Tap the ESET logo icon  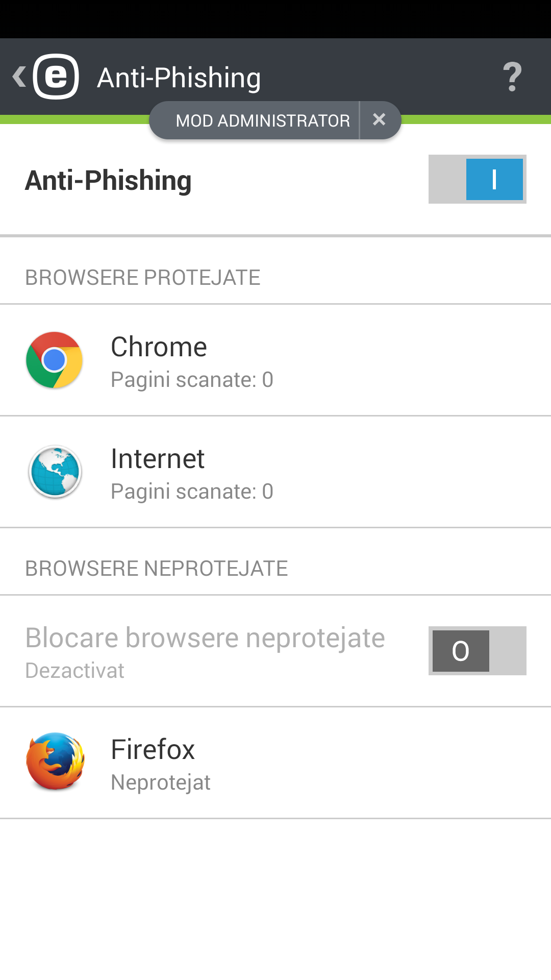pos(56,77)
